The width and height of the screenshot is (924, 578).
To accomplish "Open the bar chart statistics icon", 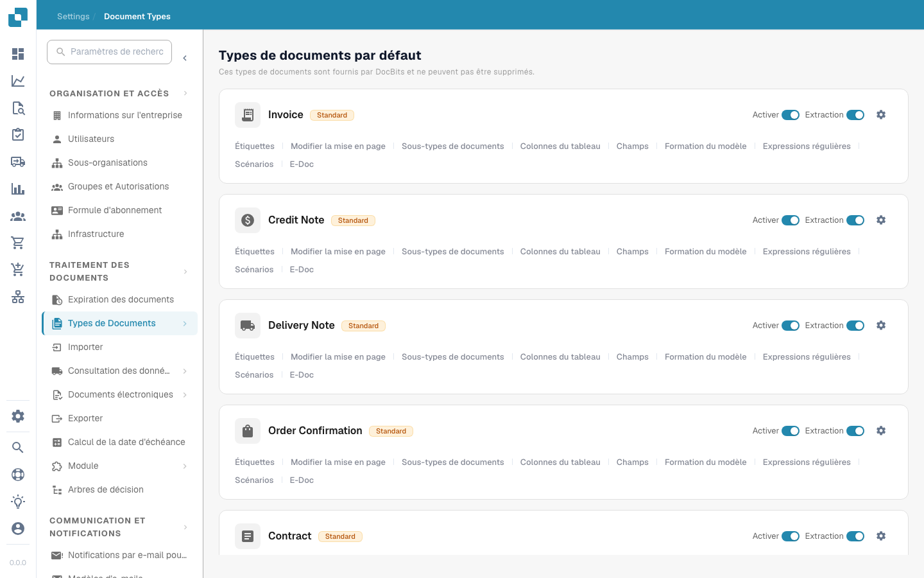I will point(18,189).
